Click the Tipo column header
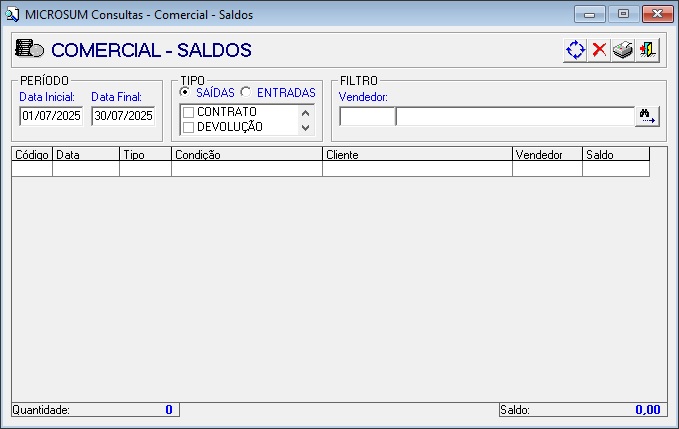This screenshot has height=429, width=679. click(146, 155)
